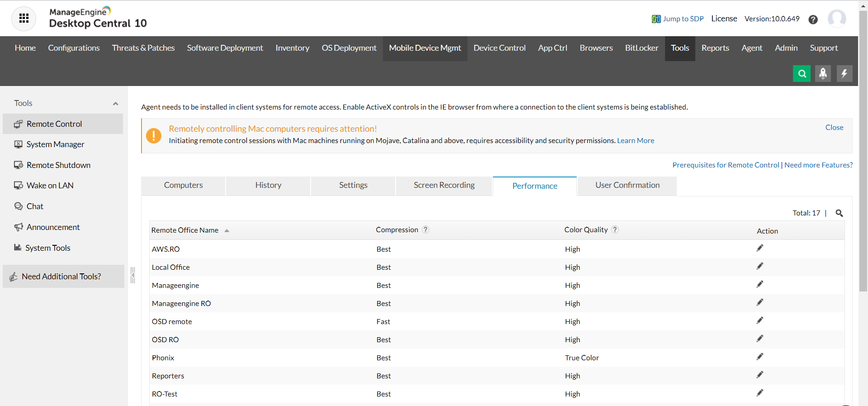Click the OS Deployment menu
Image resolution: width=868 pixels, height=406 pixels.
[349, 48]
